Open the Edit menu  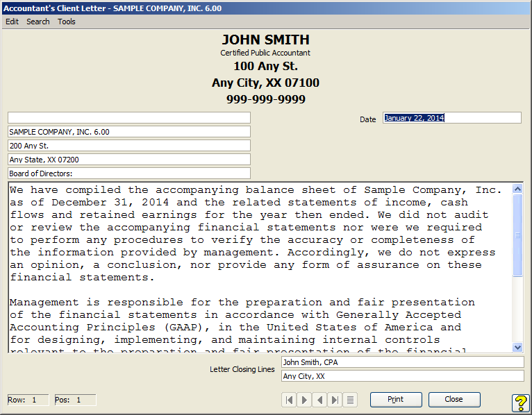pos(12,22)
